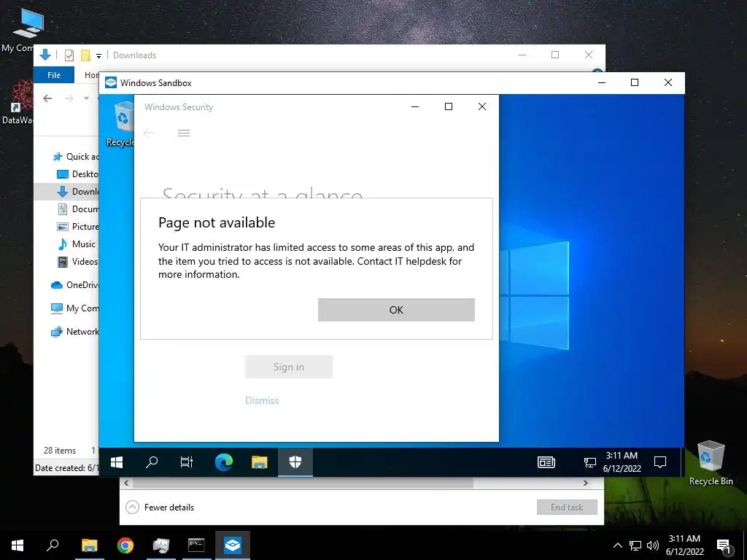This screenshot has height=560, width=747.
Task: Select OneDrive in the navigation pane
Action: pos(75,285)
